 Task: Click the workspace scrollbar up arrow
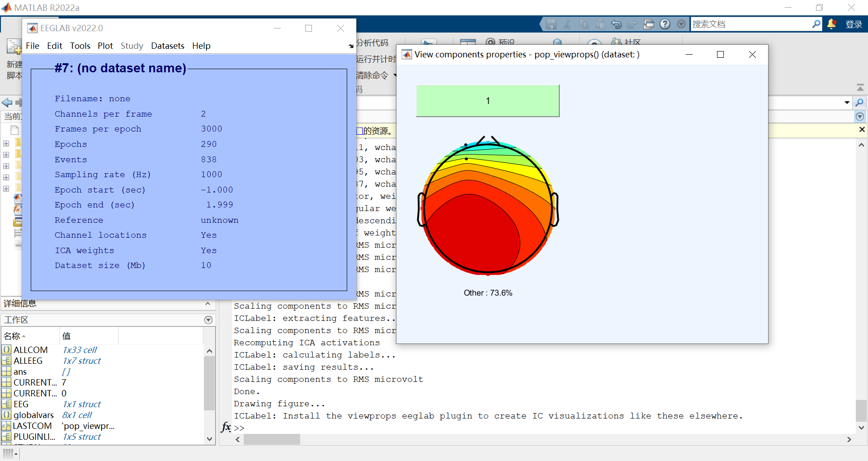click(x=209, y=351)
